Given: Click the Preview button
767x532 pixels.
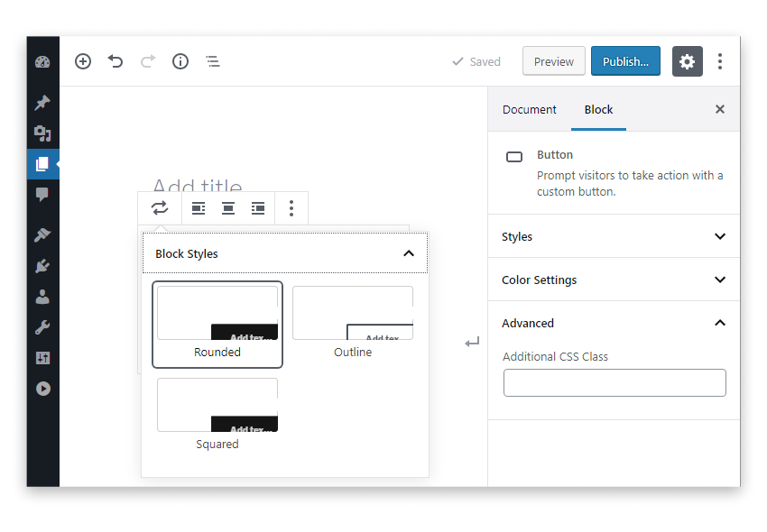Looking at the screenshot, I should 553,61.
